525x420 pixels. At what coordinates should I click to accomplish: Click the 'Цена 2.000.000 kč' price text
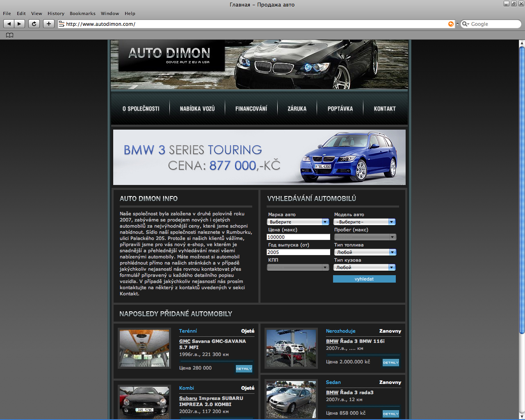pyautogui.click(x=348, y=362)
